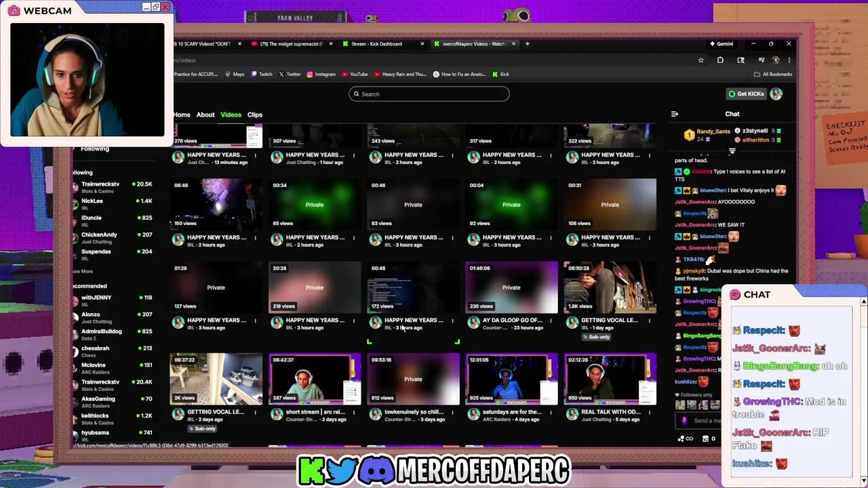Open options for lowkenuinely so chill video
Viewport: 868px width, 488px height.
(x=452, y=412)
